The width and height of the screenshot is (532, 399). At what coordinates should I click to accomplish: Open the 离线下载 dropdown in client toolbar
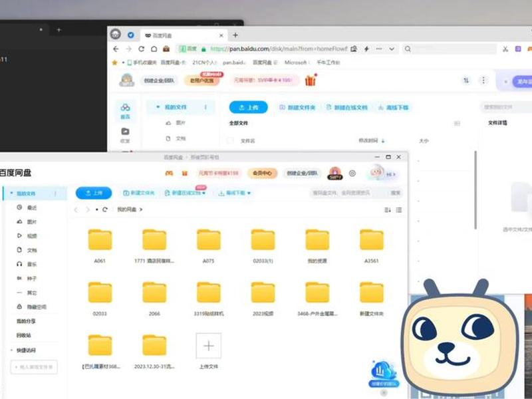point(249,194)
